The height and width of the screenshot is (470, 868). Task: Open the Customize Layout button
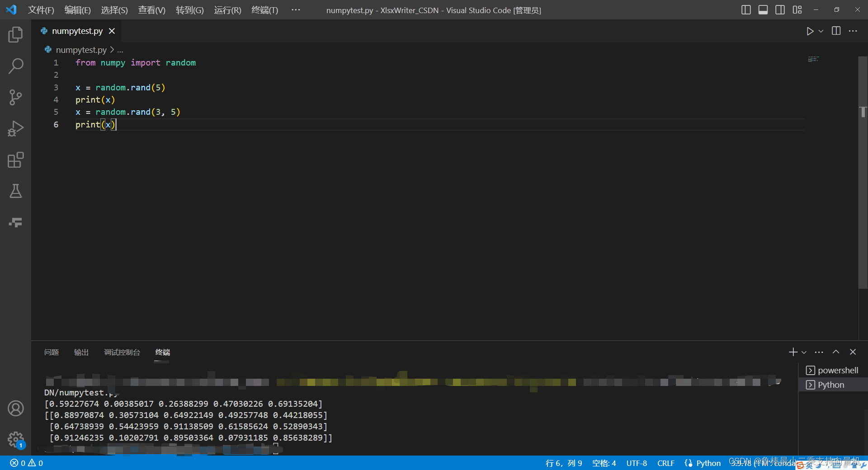point(797,10)
